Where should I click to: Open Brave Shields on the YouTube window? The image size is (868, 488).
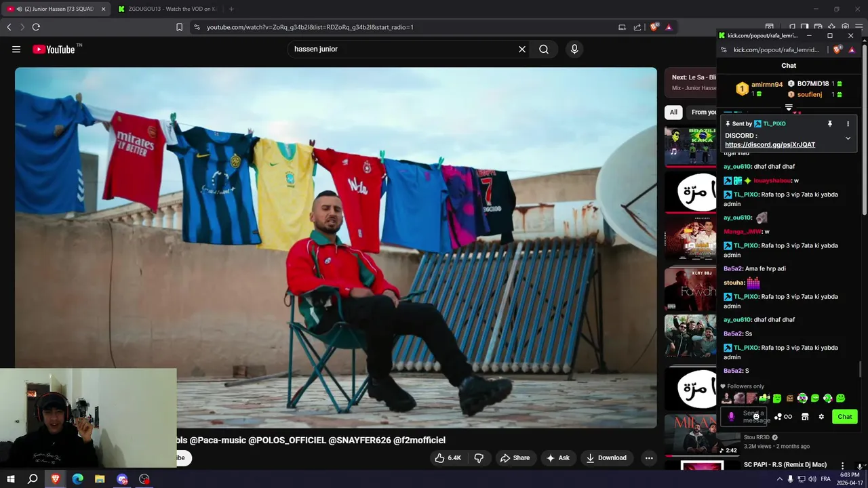click(654, 27)
